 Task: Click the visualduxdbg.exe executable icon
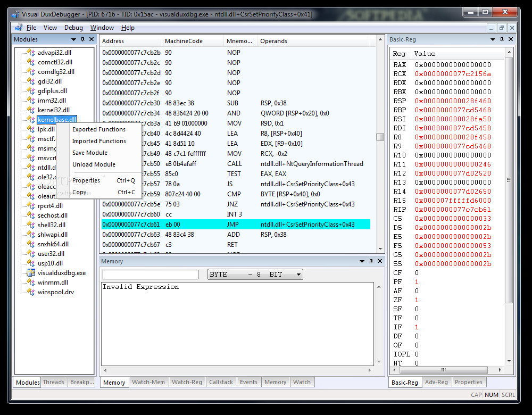[31, 273]
